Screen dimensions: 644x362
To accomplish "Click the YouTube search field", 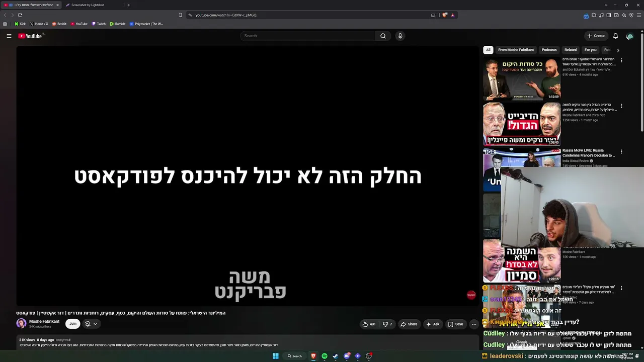I will tap(308, 36).
